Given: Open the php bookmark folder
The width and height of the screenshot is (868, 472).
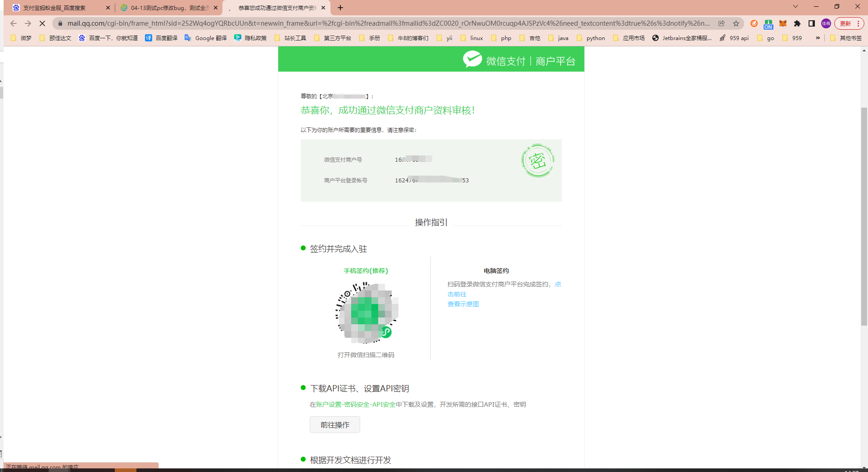Looking at the screenshot, I should point(502,38).
